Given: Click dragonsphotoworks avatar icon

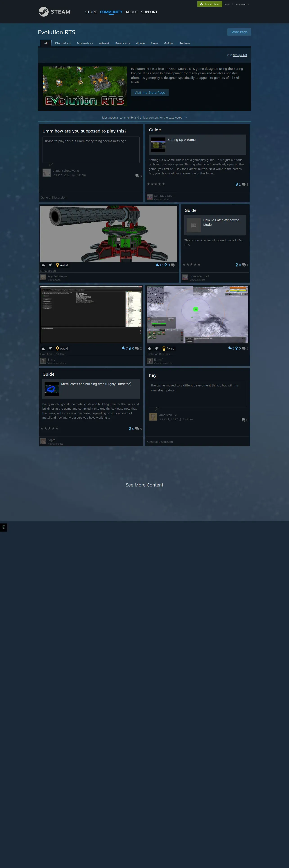Looking at the screenshot, I should coord(46,173).
